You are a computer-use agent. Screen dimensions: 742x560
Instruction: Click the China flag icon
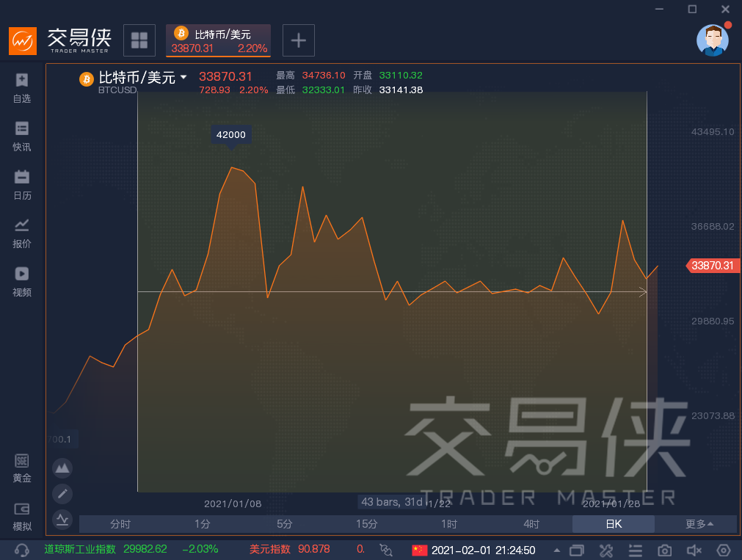click(419, 550)
